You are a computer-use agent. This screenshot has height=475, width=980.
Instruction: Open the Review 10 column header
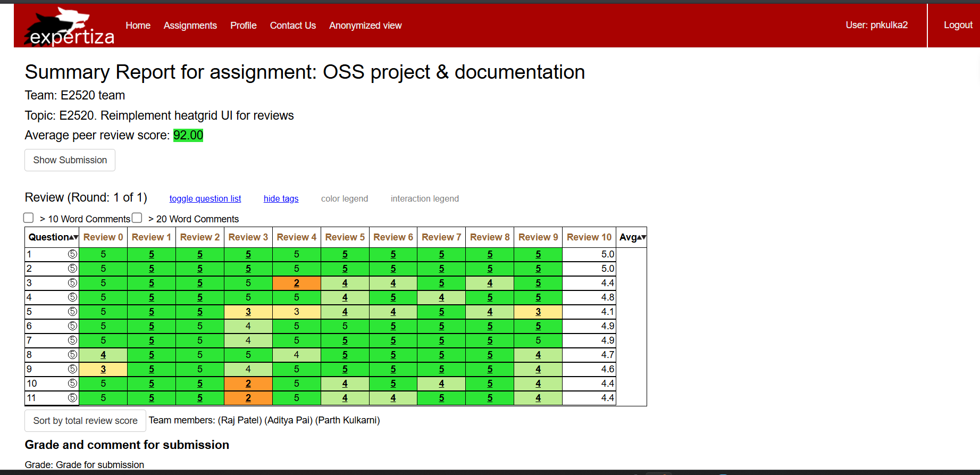click(589, 237)
